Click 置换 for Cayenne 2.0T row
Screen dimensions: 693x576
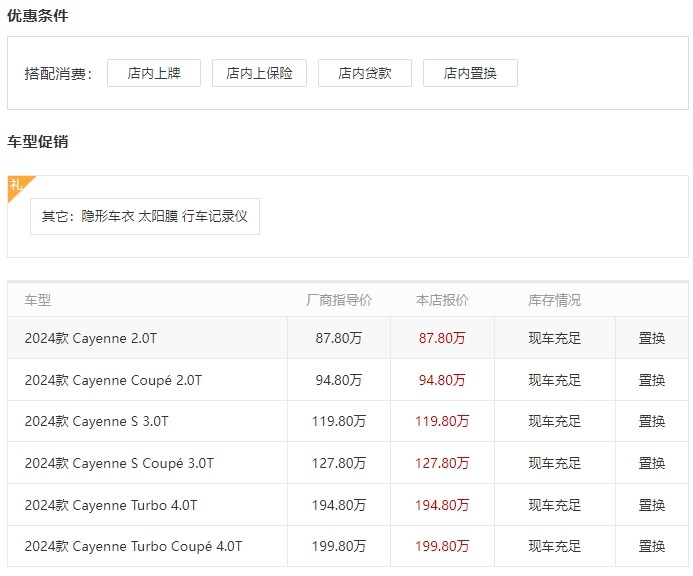click(x=652, y=338)
